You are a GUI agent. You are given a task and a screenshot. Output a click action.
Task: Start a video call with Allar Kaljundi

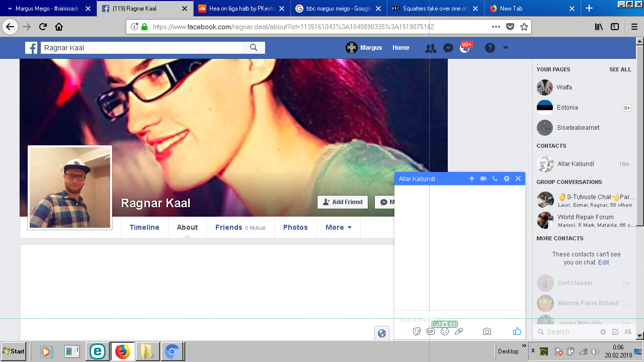484,178
